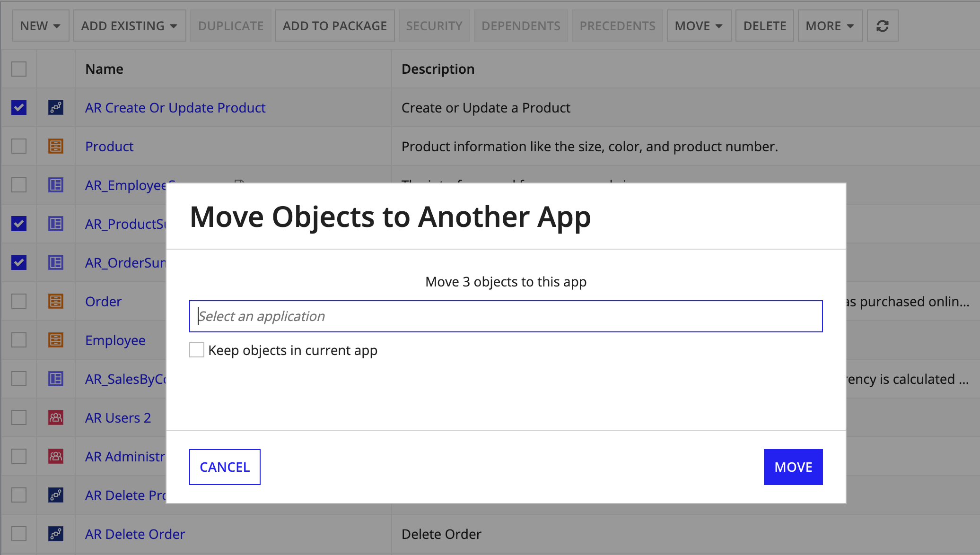Click the process model icon beside AR Create Or Update Product
Viewport: 980px width, 555px height.
pos(56,108)
